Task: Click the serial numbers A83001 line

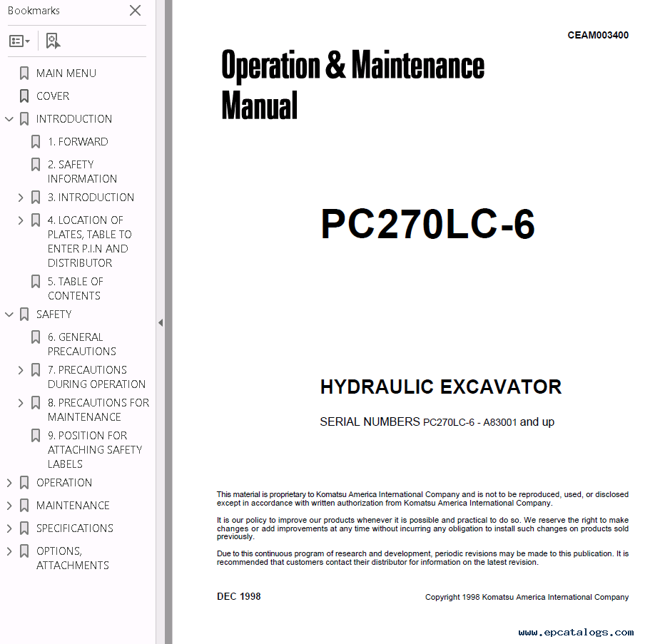Action: (437, 422)
